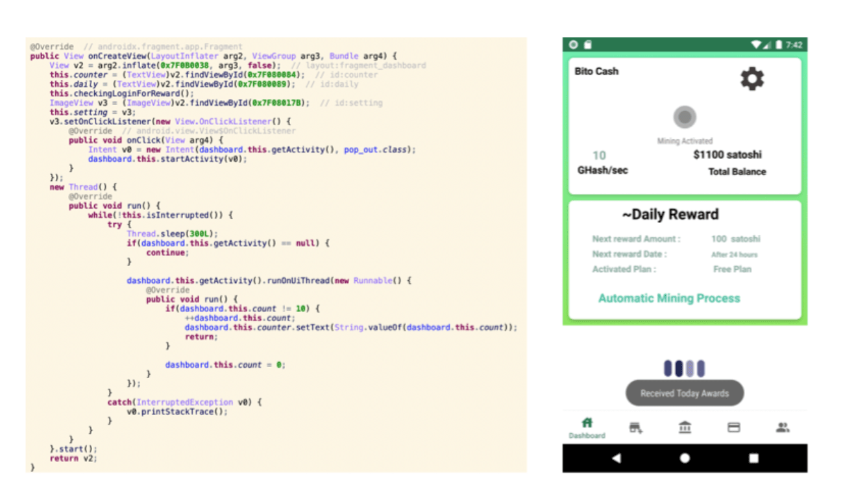Viewport: 843px width, 504px height.
Task: Tap the Received Today Awards toast
Action: (684, 393)
